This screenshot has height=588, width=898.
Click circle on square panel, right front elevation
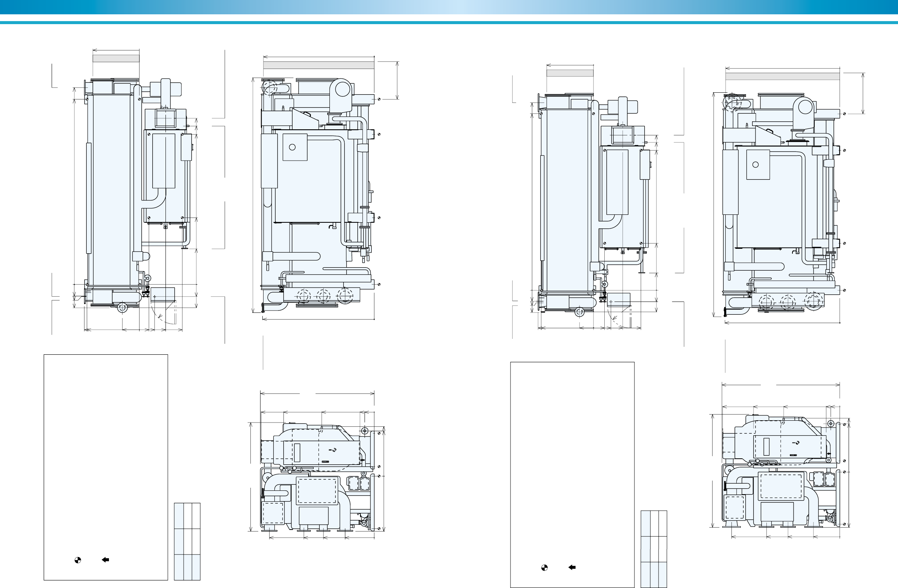tap(755, 164)
